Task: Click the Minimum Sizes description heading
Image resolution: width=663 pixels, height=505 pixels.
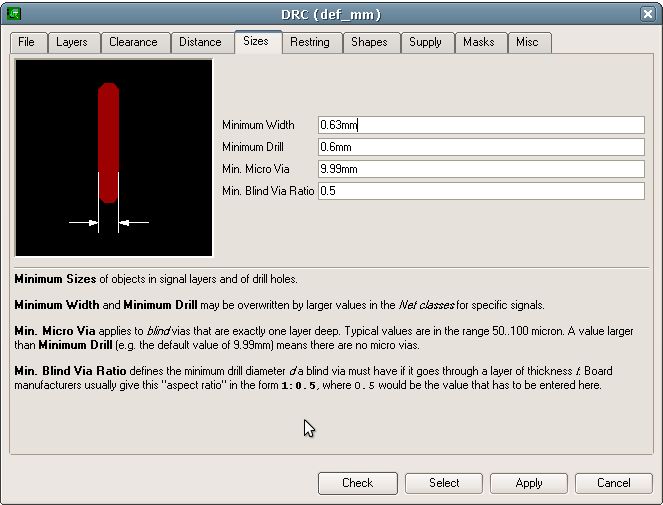Action: 55,279
